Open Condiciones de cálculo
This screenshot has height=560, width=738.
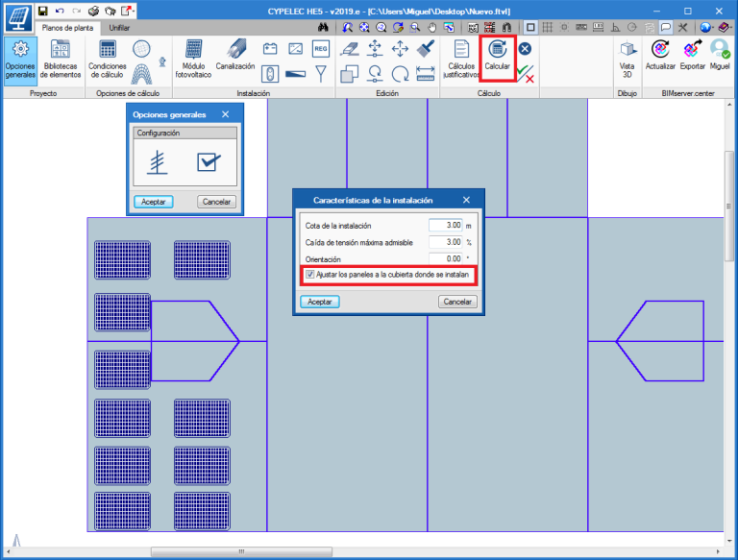(x=107, y=58)
